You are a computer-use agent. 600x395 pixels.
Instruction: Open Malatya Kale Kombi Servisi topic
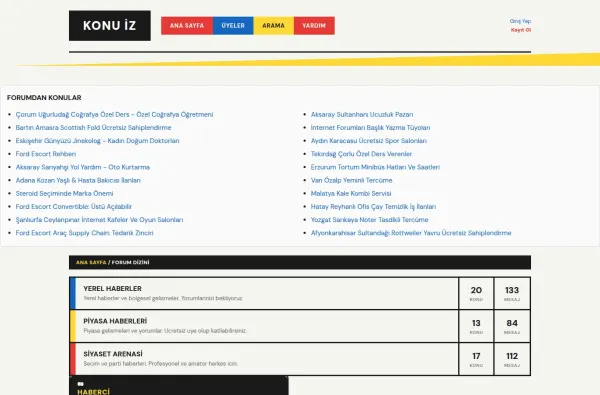(351, 193)
